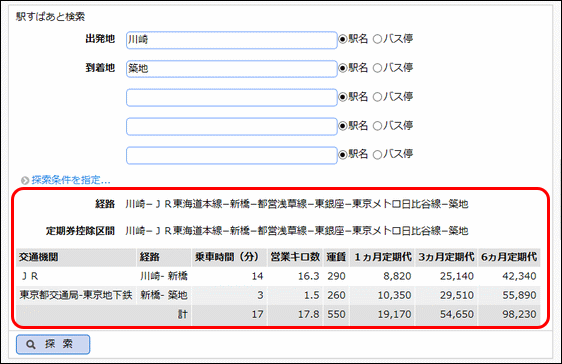Expand the 探索条件を指定 arrow icon
Viewport: 562px width, 364px height.
coord(25,180)
